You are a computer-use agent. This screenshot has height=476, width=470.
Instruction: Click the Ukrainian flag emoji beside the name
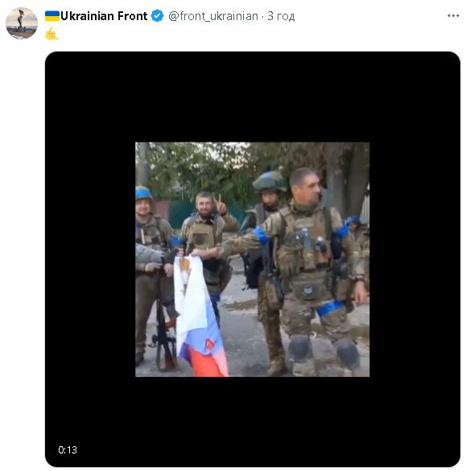coord(52,16)
